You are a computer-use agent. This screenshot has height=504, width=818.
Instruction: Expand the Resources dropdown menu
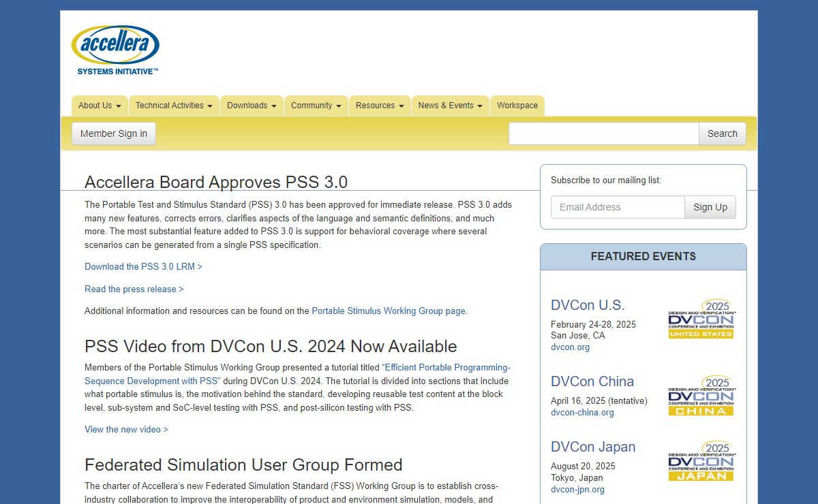click(x=380, y=106)
